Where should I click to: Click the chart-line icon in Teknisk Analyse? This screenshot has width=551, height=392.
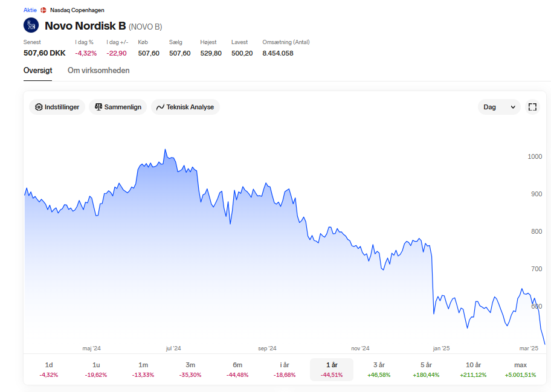pos(160,107)
